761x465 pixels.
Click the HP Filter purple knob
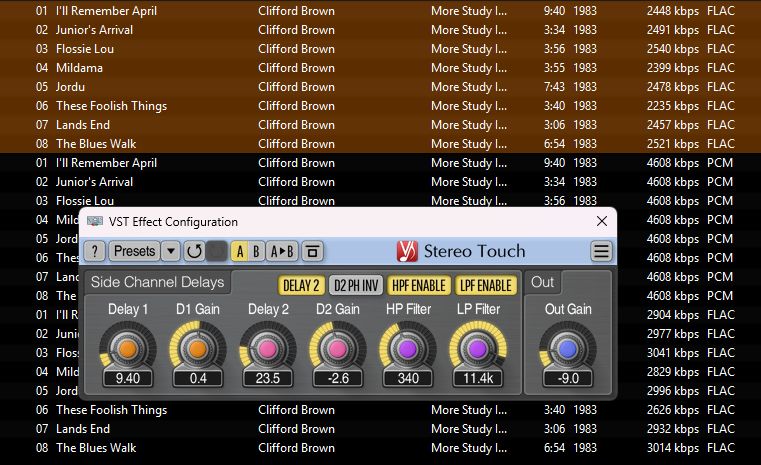point(408,348)
